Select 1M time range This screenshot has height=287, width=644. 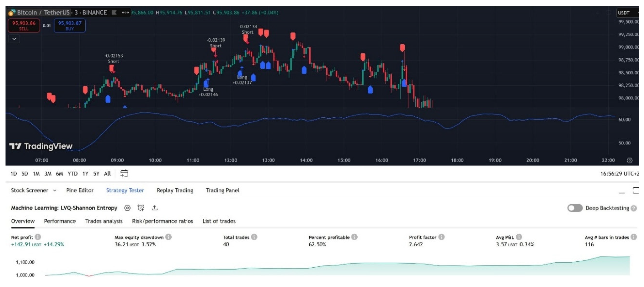point(36,174)
